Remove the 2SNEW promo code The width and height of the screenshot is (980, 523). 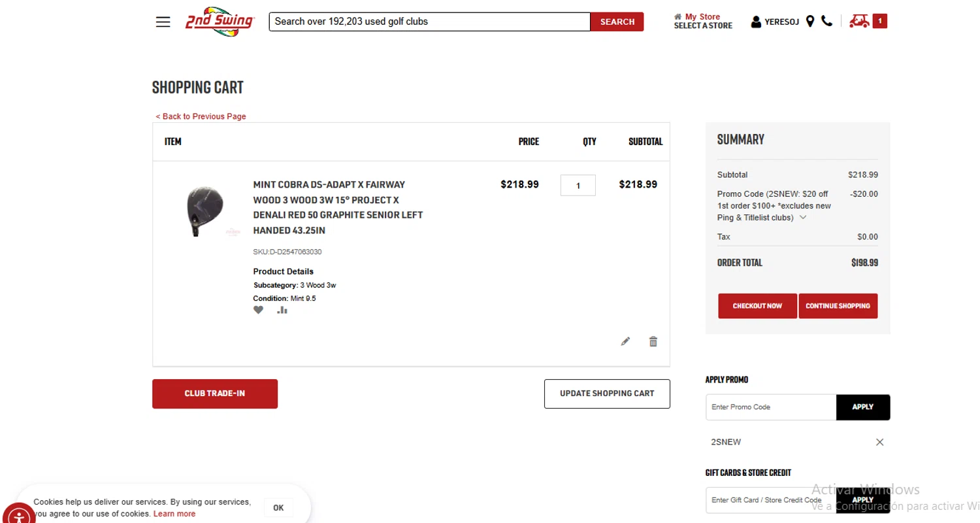tap(879, 442)
